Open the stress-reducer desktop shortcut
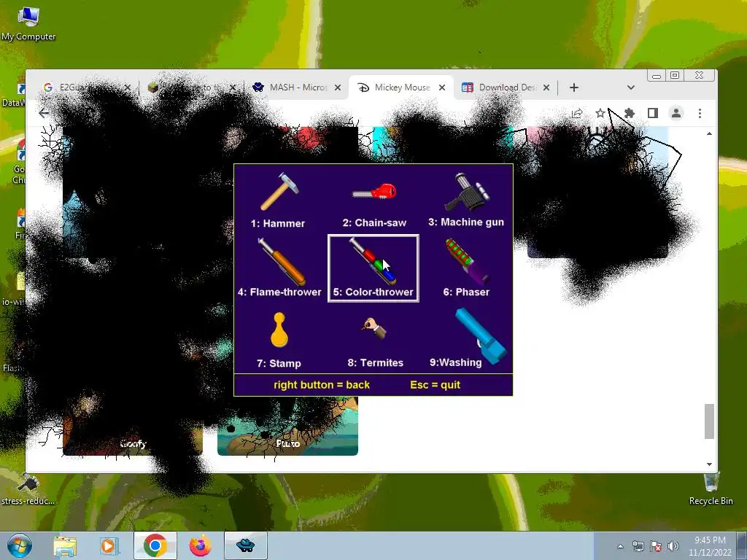 [28, 489]
